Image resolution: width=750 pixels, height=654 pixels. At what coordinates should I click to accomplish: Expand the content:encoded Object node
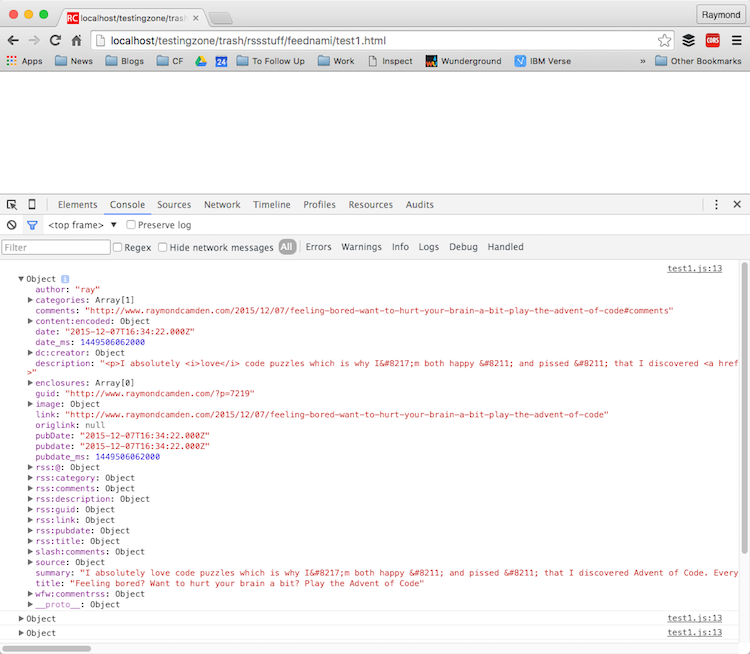tap(30, 321)
